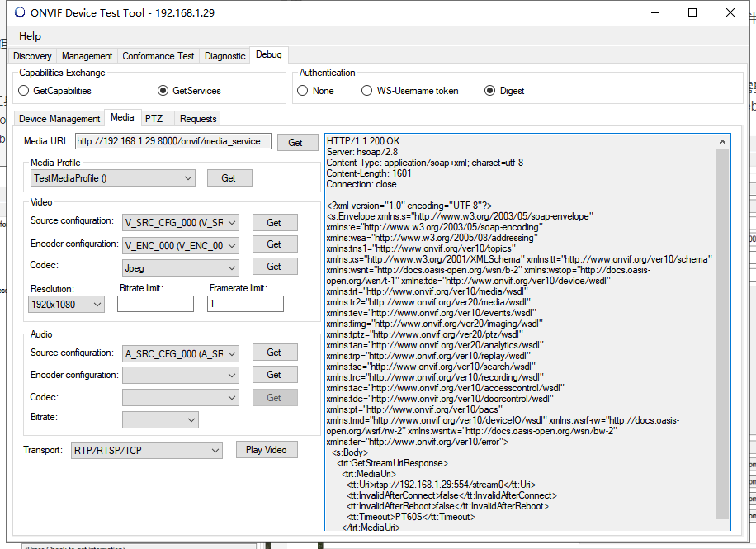The width and height of the screenshot is (756, 549).
Task: Click the Bitrate limit input field
Action: [155, 304]
